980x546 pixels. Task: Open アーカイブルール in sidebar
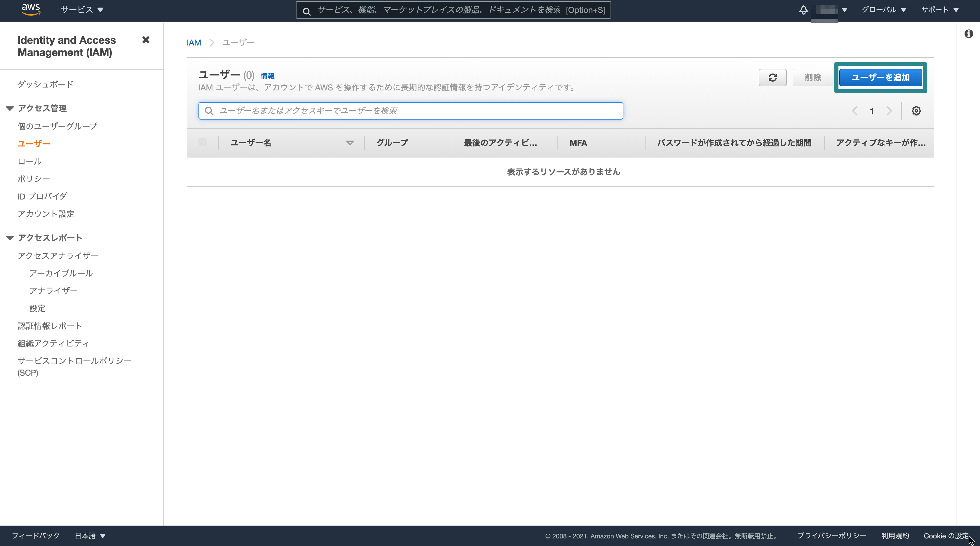tap(61, 273)
